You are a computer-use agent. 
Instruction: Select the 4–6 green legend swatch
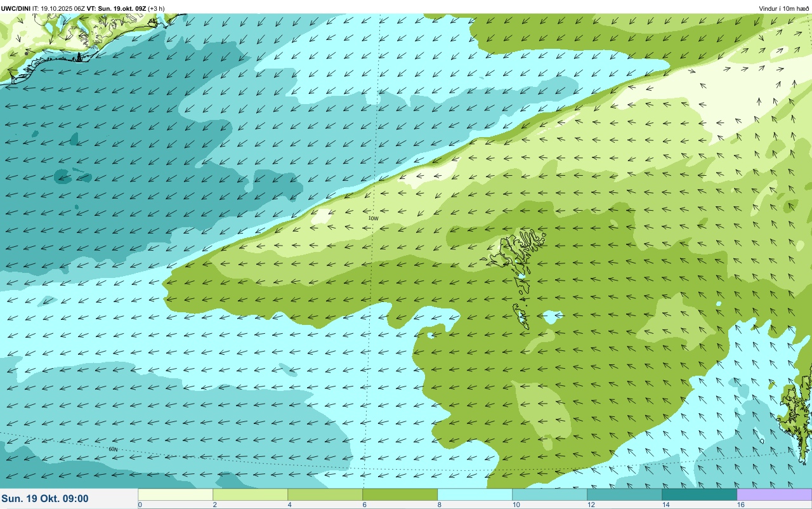325,494
